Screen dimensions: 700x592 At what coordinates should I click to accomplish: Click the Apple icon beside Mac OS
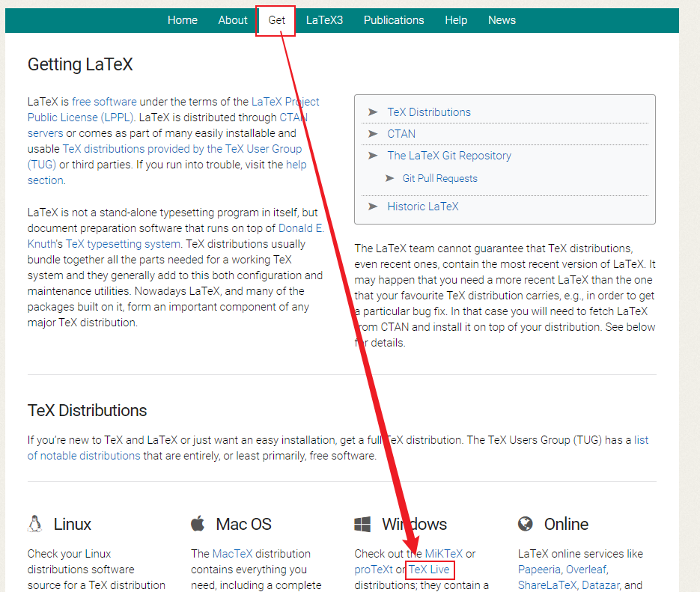point(198,524)
